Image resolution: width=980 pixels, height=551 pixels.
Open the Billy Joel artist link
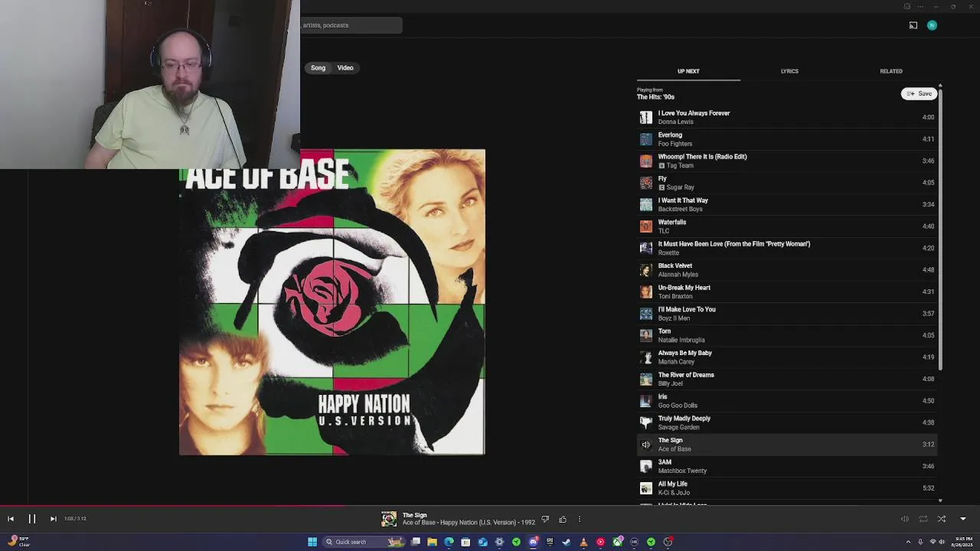tap(671, 383)
